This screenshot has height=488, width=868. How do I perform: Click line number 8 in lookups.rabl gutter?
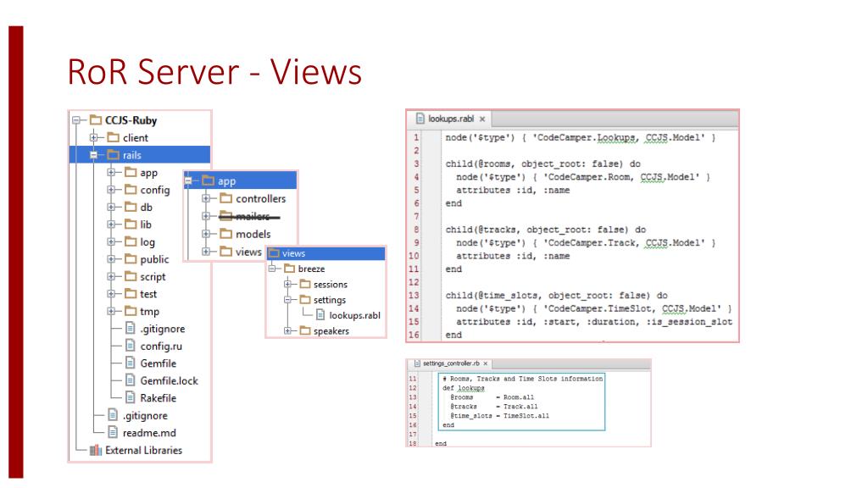[x=416, y=229]
